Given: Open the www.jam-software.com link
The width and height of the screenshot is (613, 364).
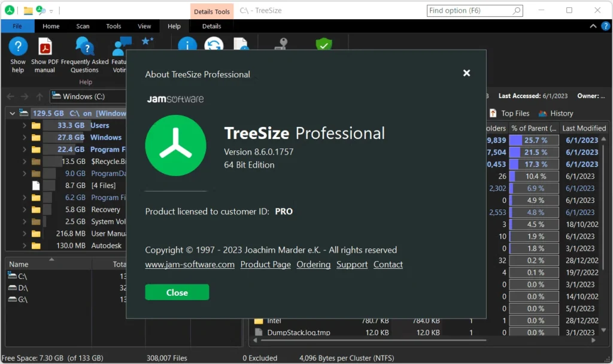Looking at the screenshot, I should pyautogui.click(x=190, y=265).
